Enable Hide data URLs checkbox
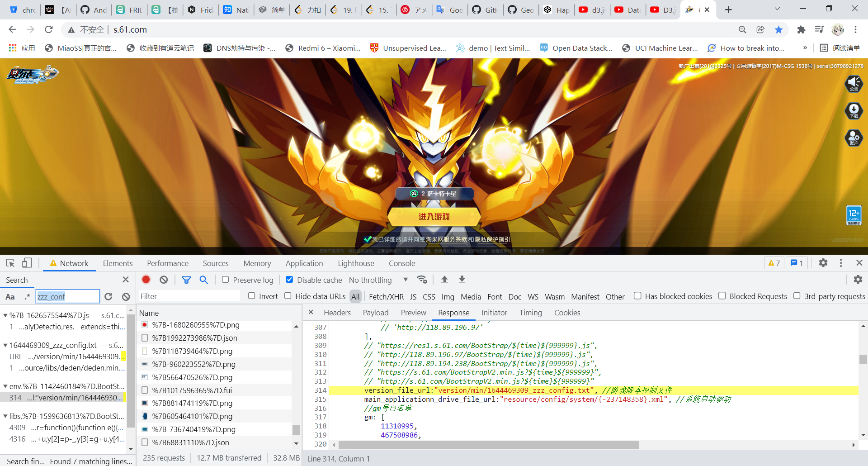Viewport: 868px width, 466px height. point(288,296)
